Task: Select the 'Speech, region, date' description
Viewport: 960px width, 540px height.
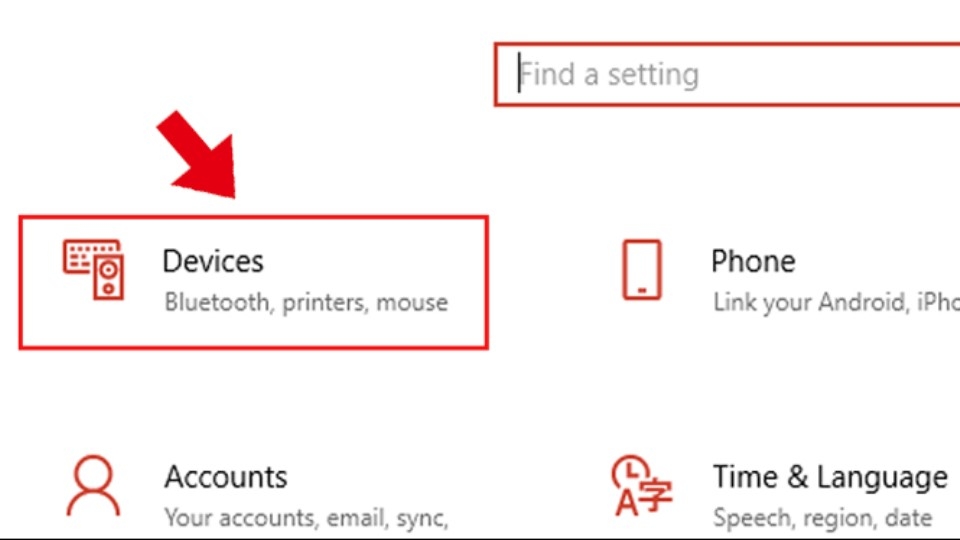Action: 822,518
